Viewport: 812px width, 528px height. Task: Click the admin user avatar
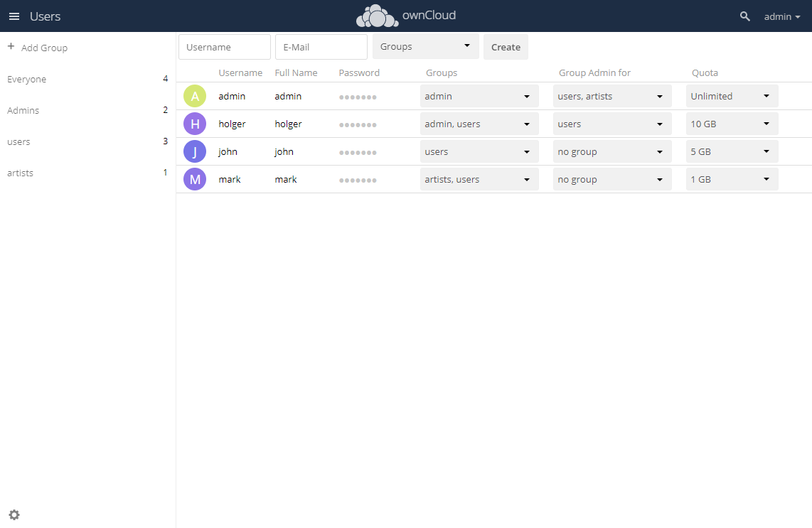(x=195, y=96)
